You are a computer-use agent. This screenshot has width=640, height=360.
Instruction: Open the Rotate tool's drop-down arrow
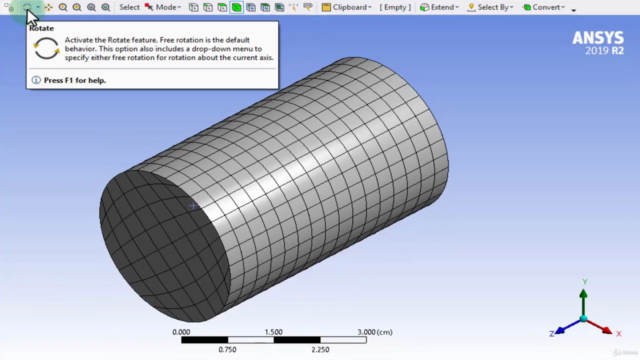tap(38, 7)
